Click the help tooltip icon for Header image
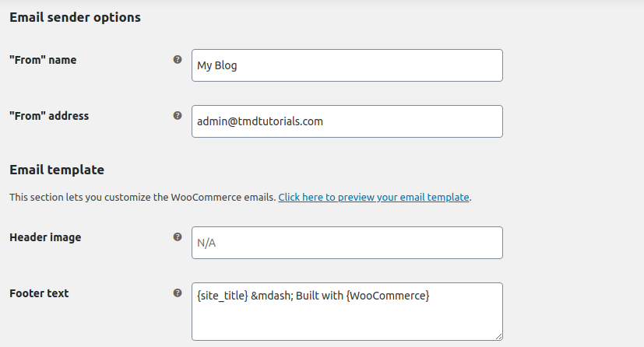This screenshot has height=347, width=644. pos(178,237)
